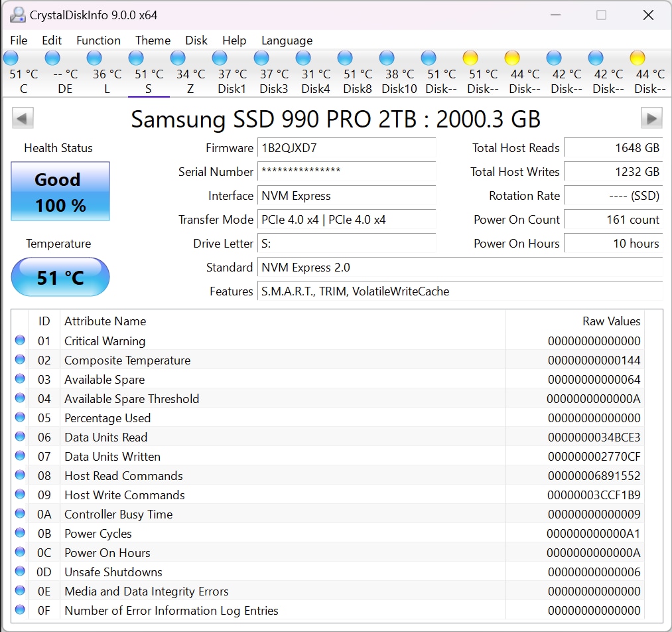The height and width of the screenshot is (632, 672).
Task: Open the Theme menu
Action: click(x=153, y=40)
